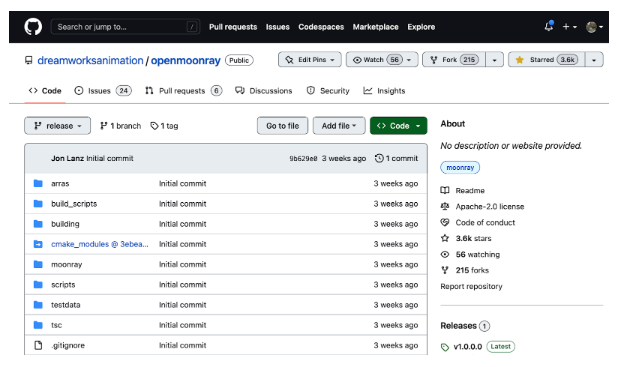Screen dimensions: 621x367
Task: Click the branch icon next to 1 branch
Action: pyautogui.click(x=103, y=126)
